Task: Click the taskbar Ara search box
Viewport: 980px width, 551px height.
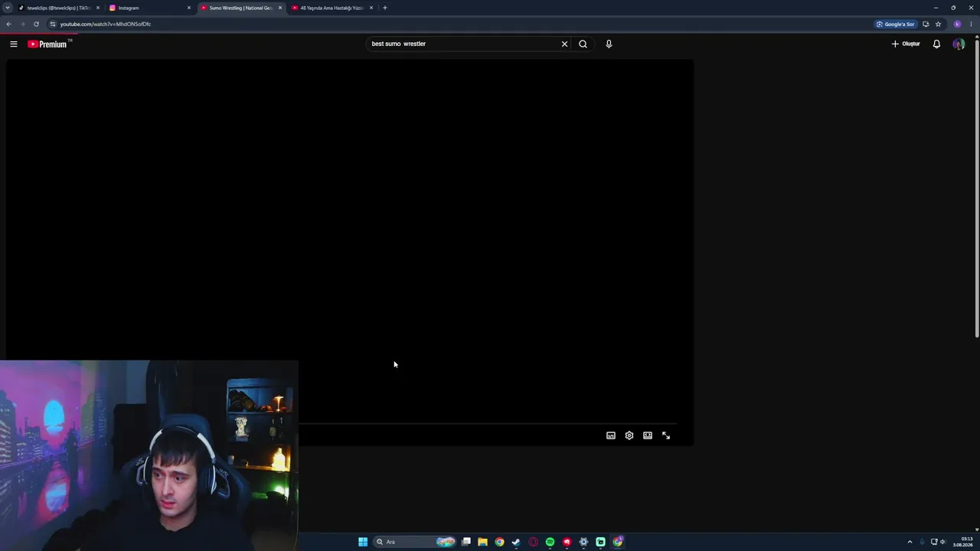Action: coord(415,542)
